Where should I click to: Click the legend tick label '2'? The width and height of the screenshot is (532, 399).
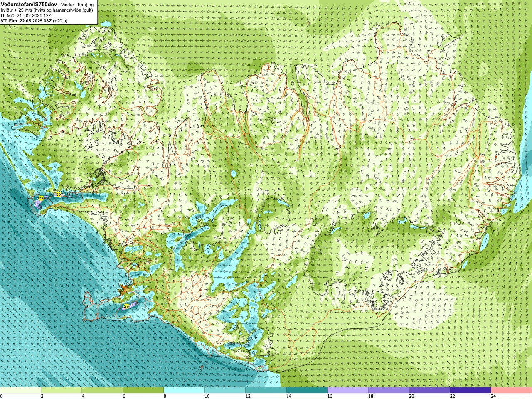(x=42, y=396)
